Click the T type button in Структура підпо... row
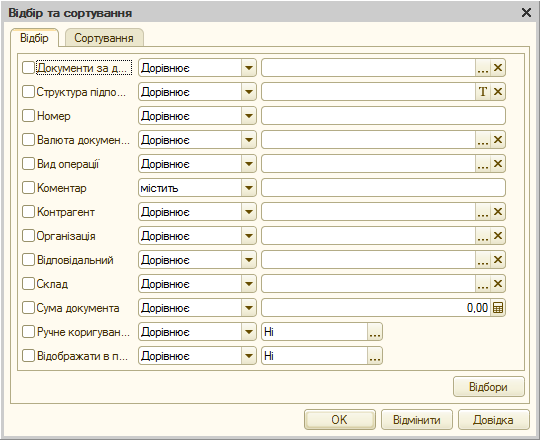This screenshot has height=440, width=540. tap(483, 92)
